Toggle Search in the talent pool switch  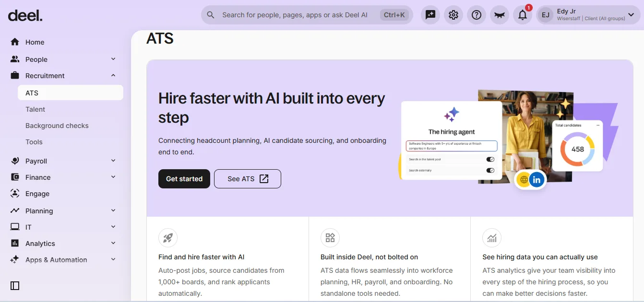click(490, 159)
